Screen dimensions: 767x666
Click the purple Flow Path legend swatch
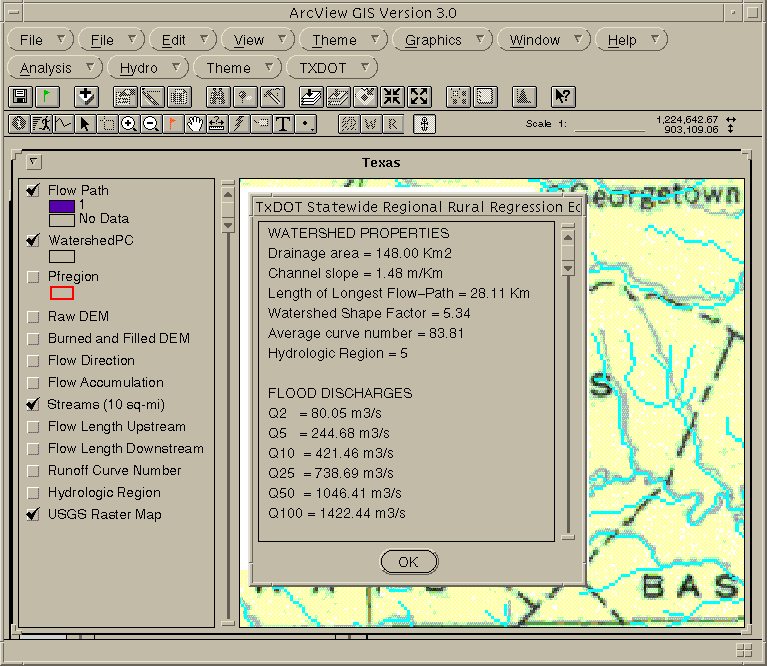[x=62, y=205]
